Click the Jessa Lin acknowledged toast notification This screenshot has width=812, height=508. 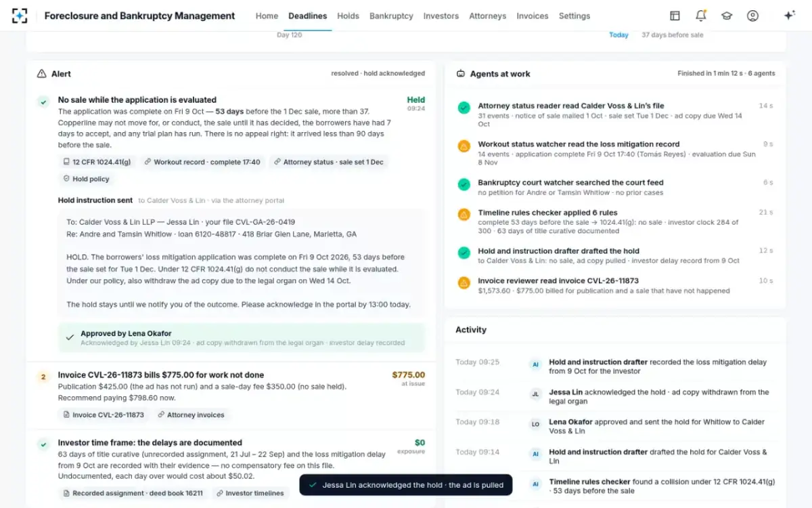point(406,485)
